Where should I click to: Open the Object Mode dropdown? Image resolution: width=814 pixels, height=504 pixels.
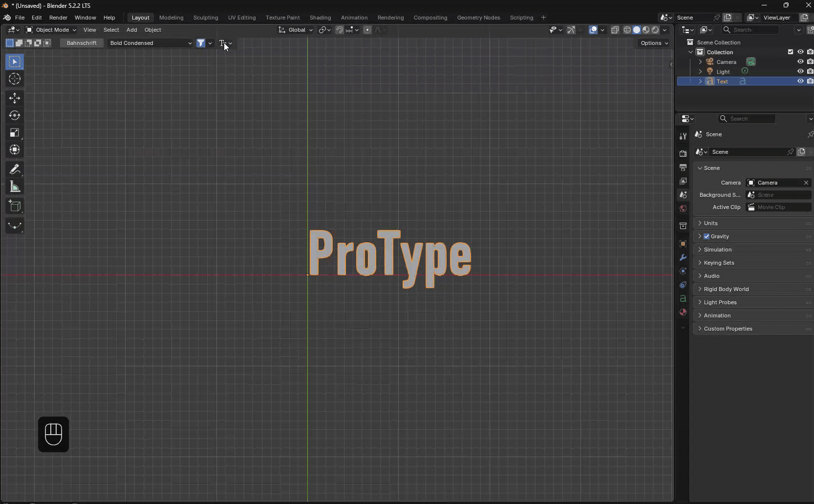tap(51, 30)
